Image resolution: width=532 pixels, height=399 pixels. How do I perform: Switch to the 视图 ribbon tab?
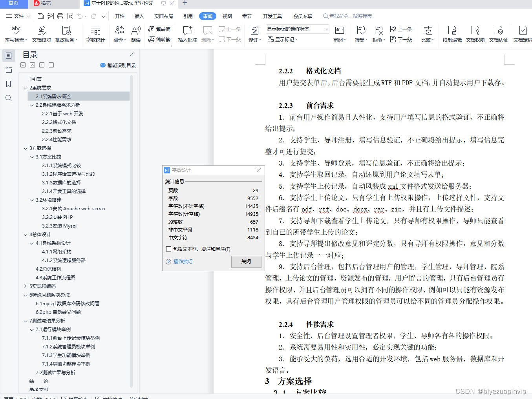[227, 16]
